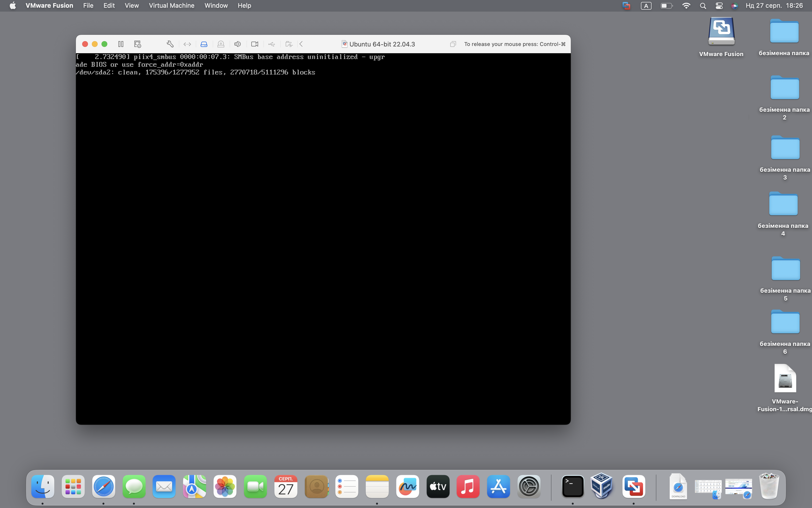The image size is (812, 508).
Task: Open the Downloads stack in the dock
Action: click(678, 486)
